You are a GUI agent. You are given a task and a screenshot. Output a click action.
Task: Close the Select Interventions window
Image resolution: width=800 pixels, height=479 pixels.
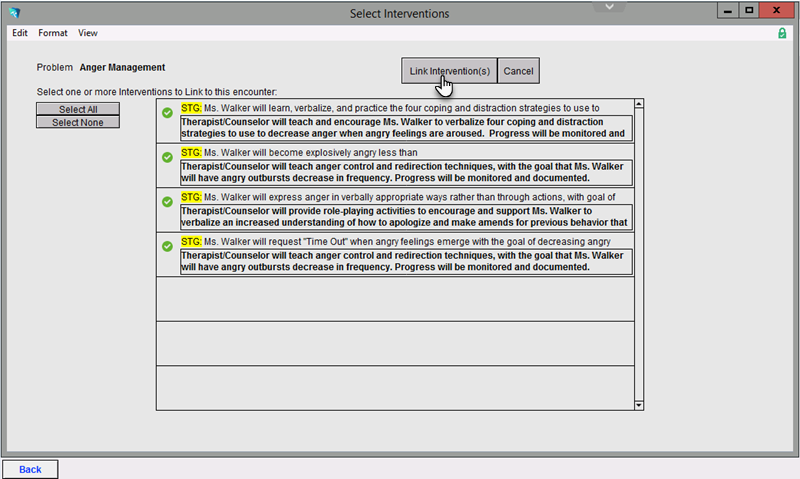pos(777,10)
